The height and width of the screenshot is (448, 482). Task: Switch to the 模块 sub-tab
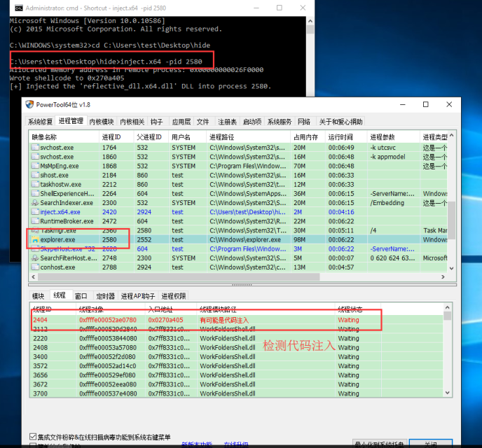38,296
